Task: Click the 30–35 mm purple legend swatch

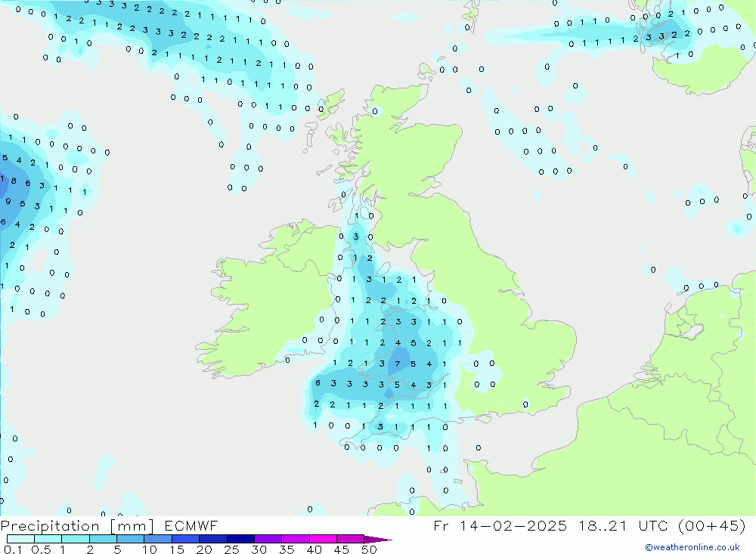Action: [x=268, y=539]
